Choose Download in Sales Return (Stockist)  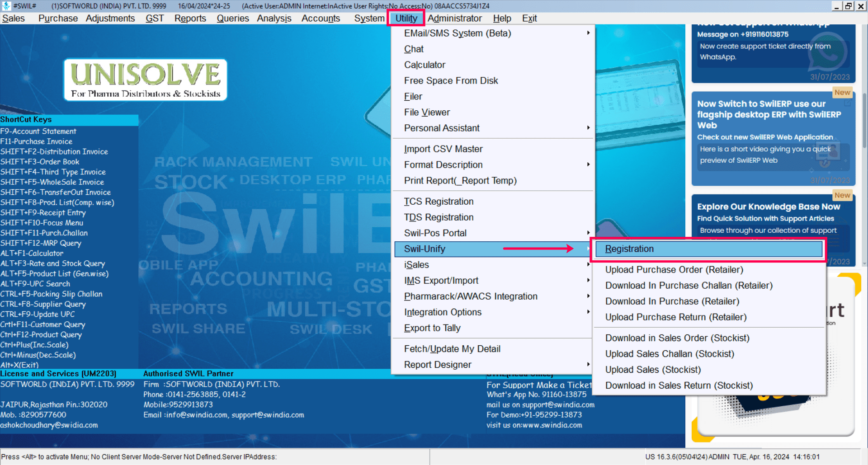tap(709, 385)
